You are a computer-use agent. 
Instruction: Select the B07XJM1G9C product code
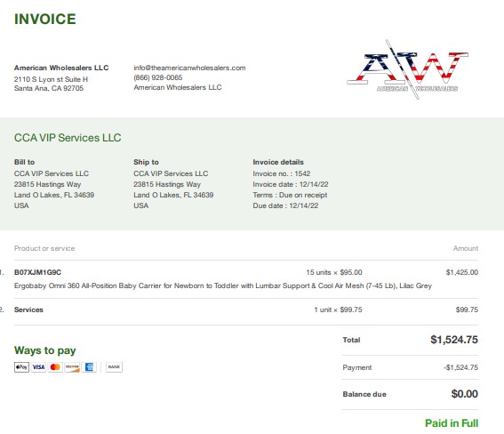pos(37,272)
